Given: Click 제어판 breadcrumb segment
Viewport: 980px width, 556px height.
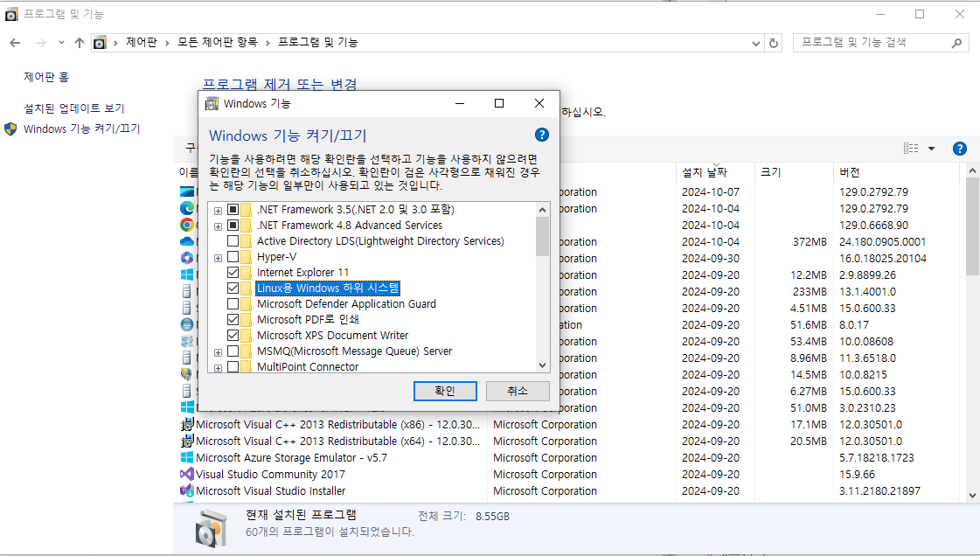Looking at the screenshot, I should click(142, 43).
